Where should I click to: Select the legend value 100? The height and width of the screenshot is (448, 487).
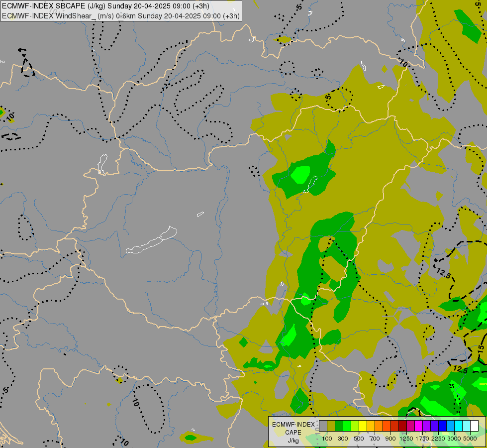(327, 439)
